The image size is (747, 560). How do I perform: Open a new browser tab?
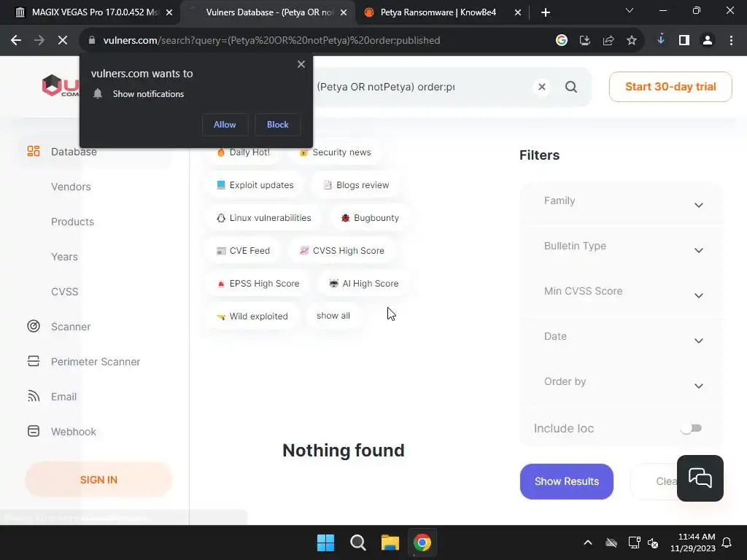coord(546,12)
